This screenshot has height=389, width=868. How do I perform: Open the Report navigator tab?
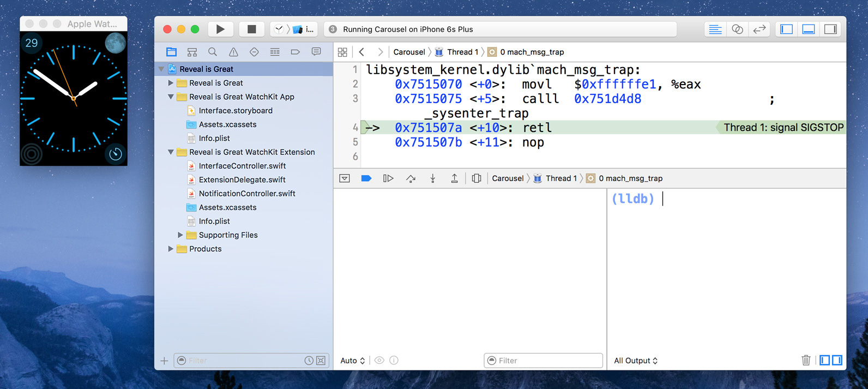click(316, 52)
